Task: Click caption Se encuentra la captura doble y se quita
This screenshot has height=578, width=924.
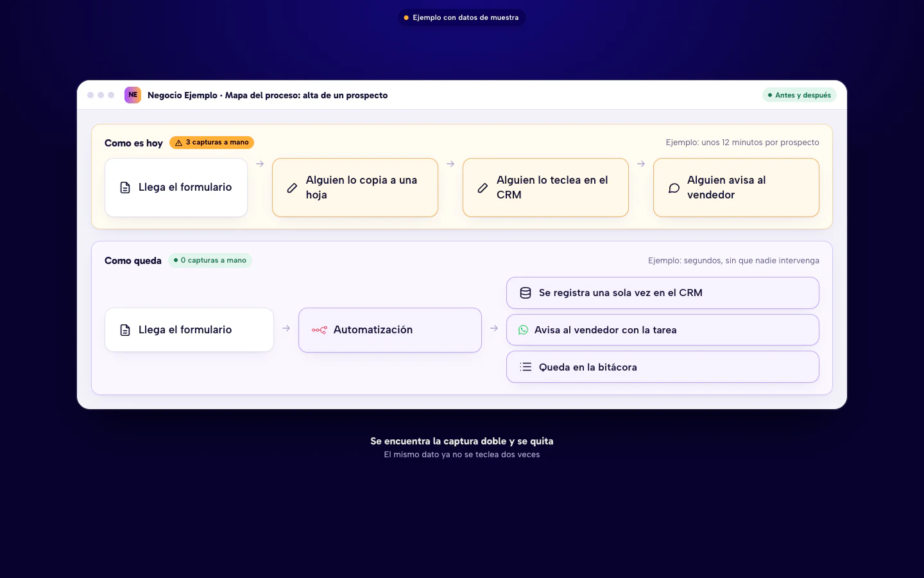Action: 462,441
